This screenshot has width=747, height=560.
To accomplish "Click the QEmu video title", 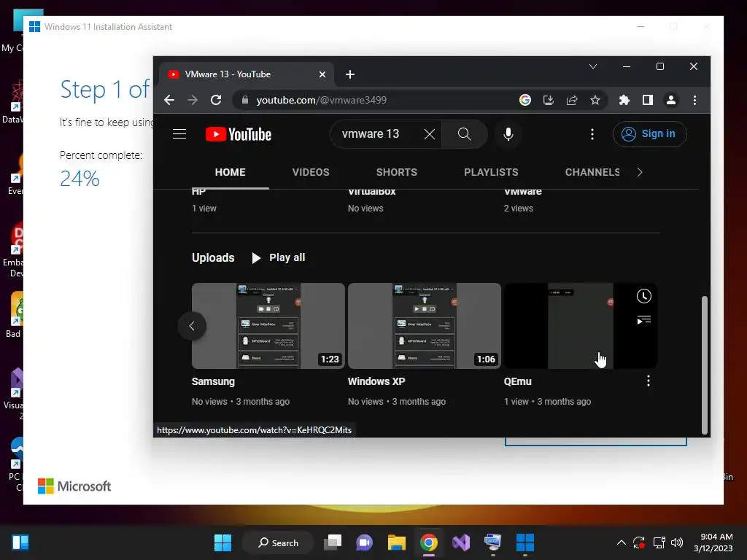I will point(517,381).
